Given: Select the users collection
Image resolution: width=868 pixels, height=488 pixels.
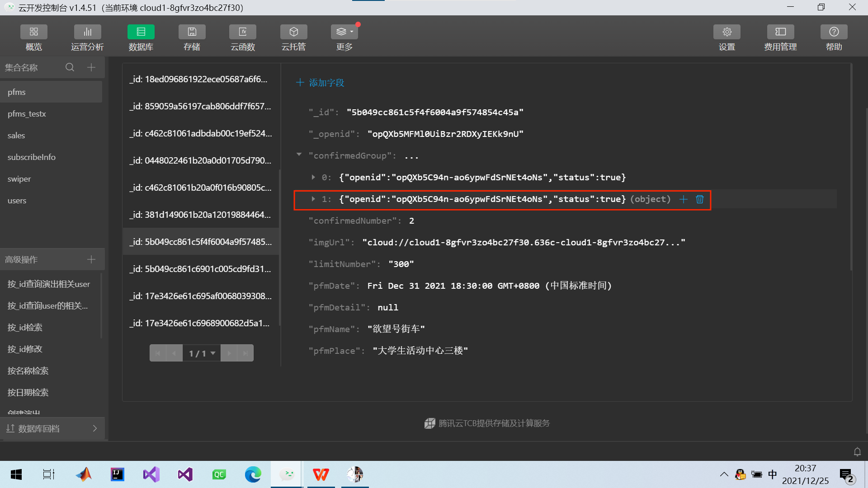Looking at the screenshot, I should click(51, 201).
